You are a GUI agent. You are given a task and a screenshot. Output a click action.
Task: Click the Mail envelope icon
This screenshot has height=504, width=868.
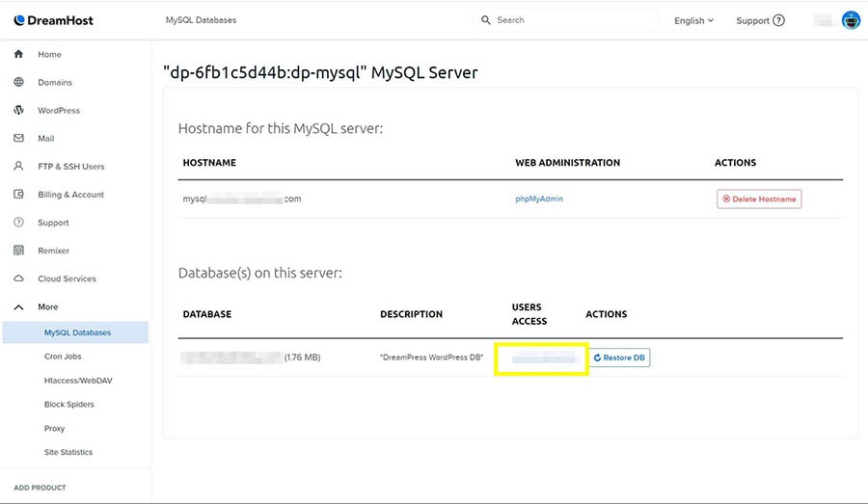(18, 139)
